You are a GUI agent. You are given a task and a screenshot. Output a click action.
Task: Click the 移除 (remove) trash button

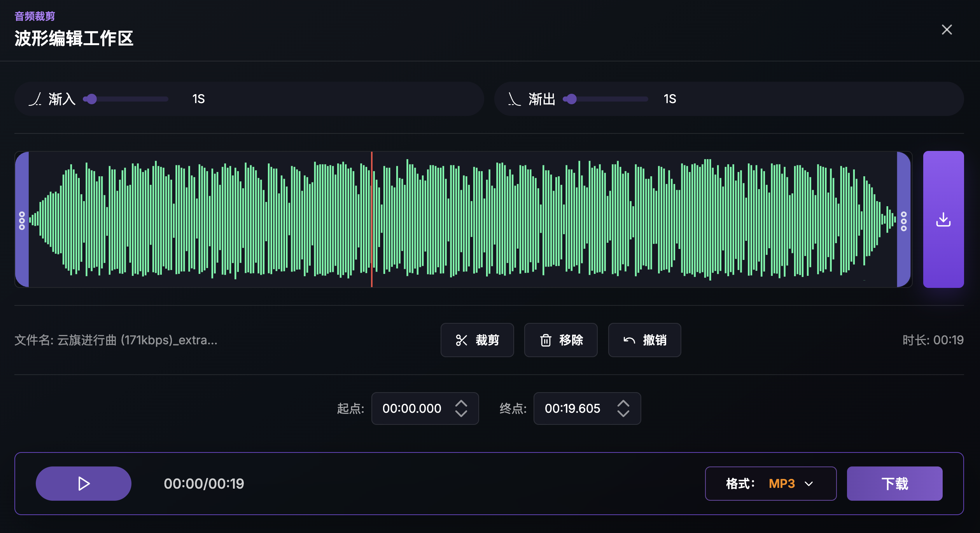click(x=561, y=340)
